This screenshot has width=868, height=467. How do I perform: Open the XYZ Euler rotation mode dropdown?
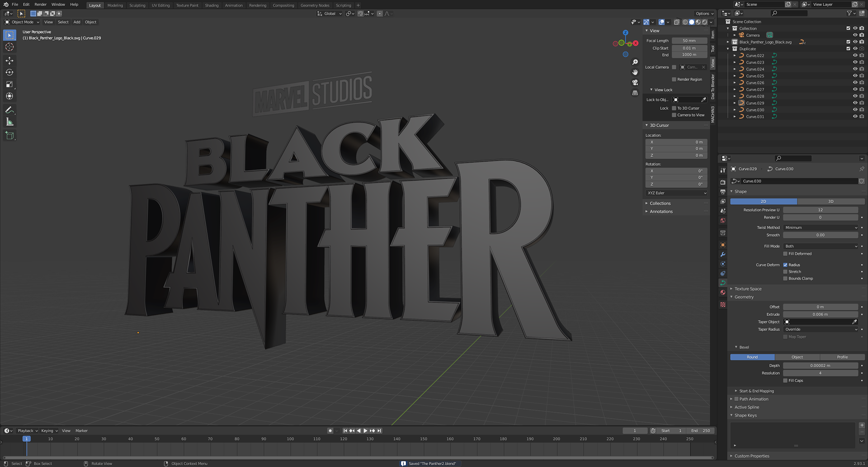coord(676,193)
